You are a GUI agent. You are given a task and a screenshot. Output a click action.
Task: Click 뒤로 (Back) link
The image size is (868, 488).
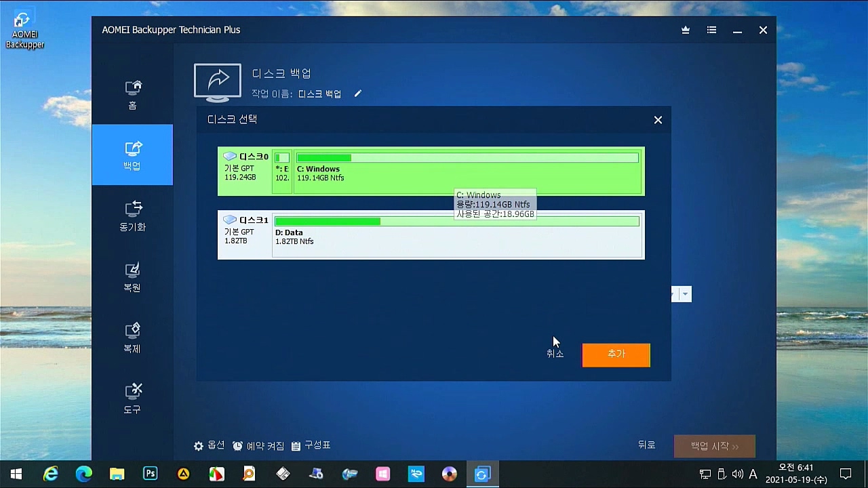coord(647,445)
